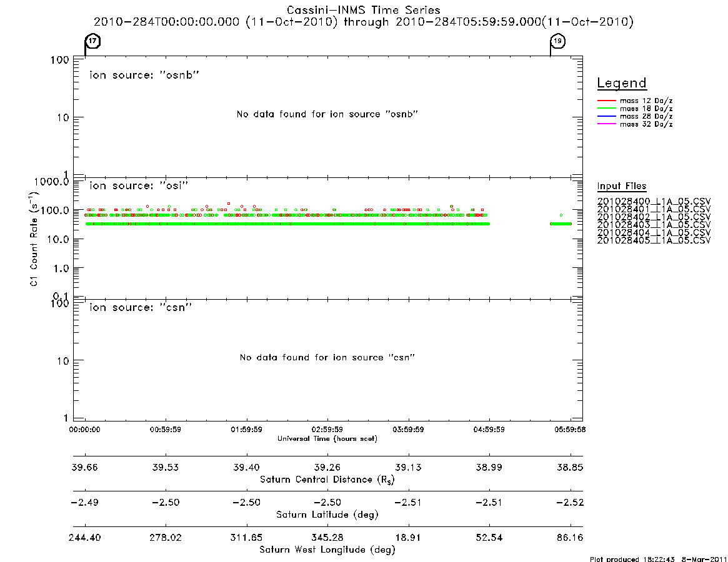Select the file 201028405_L1A_05.CSV

click(654, 240)
